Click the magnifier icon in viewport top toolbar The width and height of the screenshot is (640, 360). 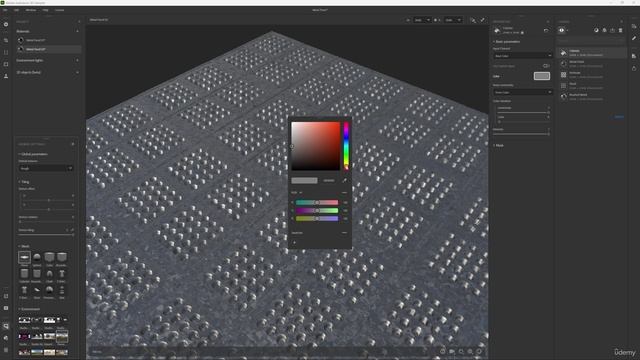(473, 20)
